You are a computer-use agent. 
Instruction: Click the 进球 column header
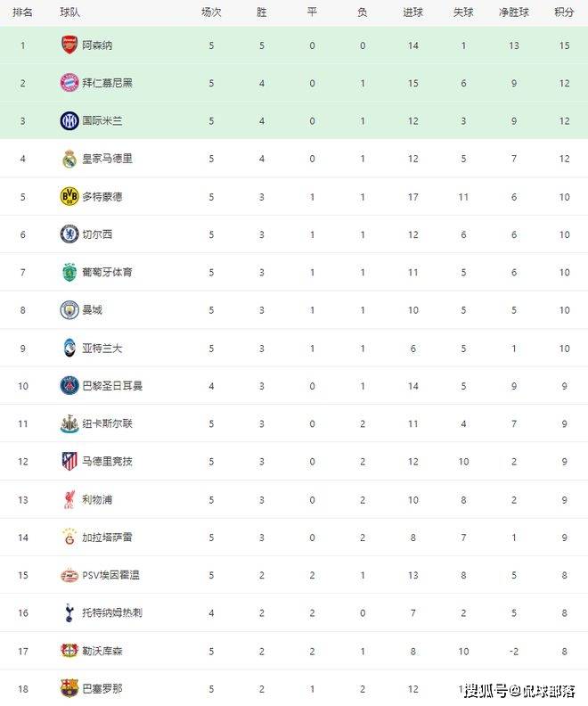point(412,12)
